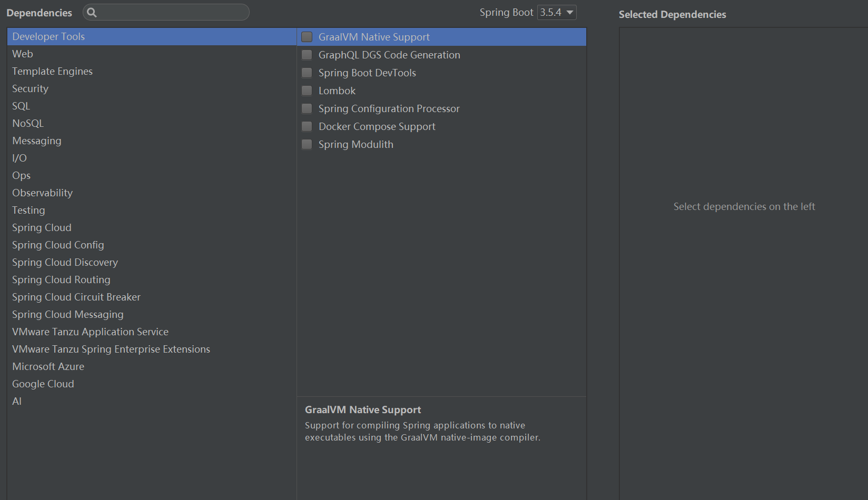Screen dimensions: 868x500
Task: Select the Developer Tools category
Action: click(x=152, y=36)
